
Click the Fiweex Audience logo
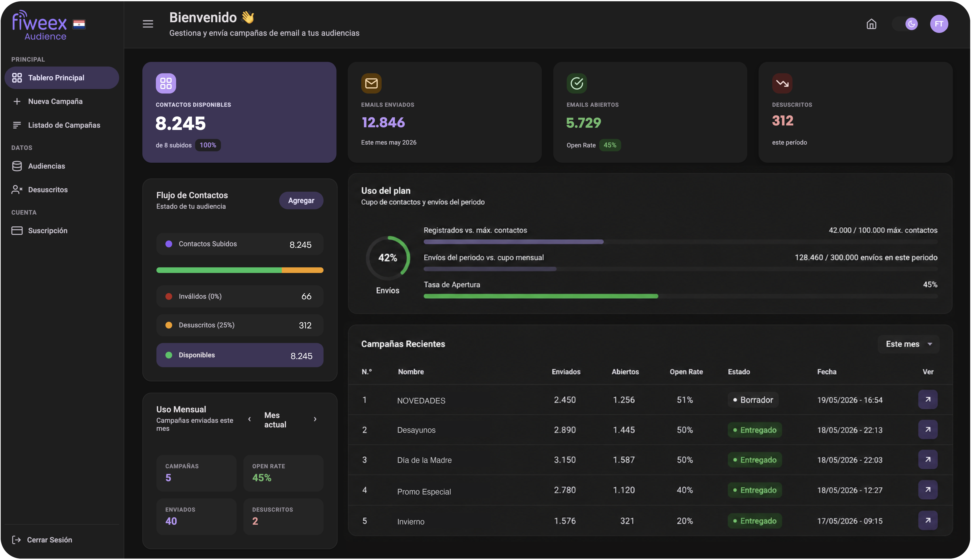(39, 25)
